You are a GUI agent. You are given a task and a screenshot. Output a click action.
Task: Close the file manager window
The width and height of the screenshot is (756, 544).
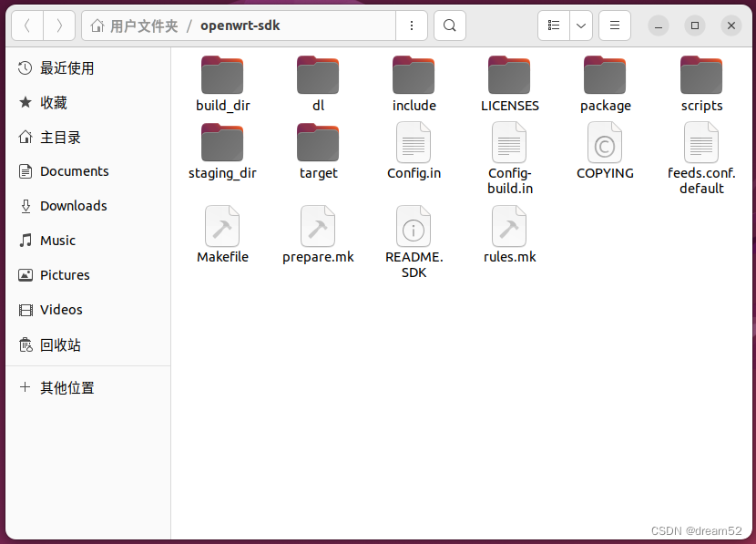(730, 26)
